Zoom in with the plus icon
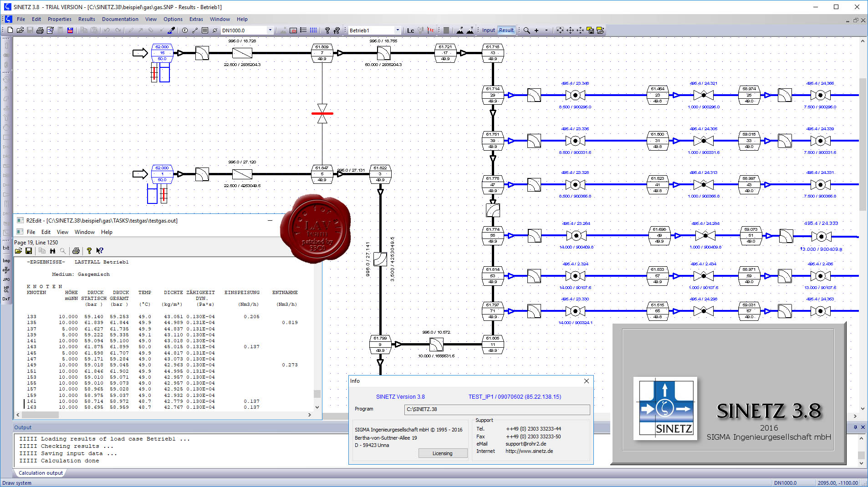This screenshot has width=868, height=487. point(537,30)
